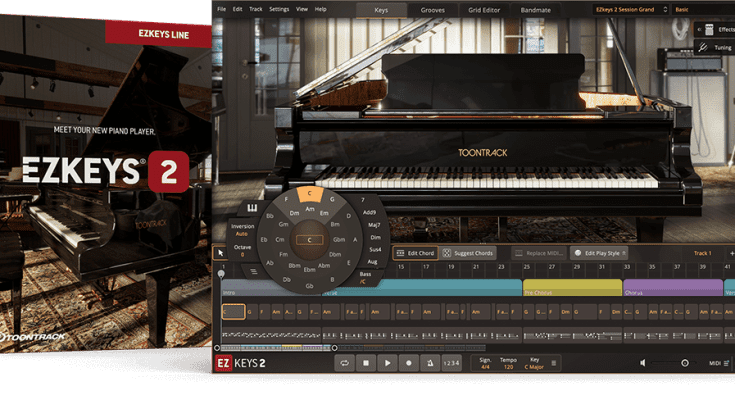
Task: Open the Track menu
Action: [256, 9]
